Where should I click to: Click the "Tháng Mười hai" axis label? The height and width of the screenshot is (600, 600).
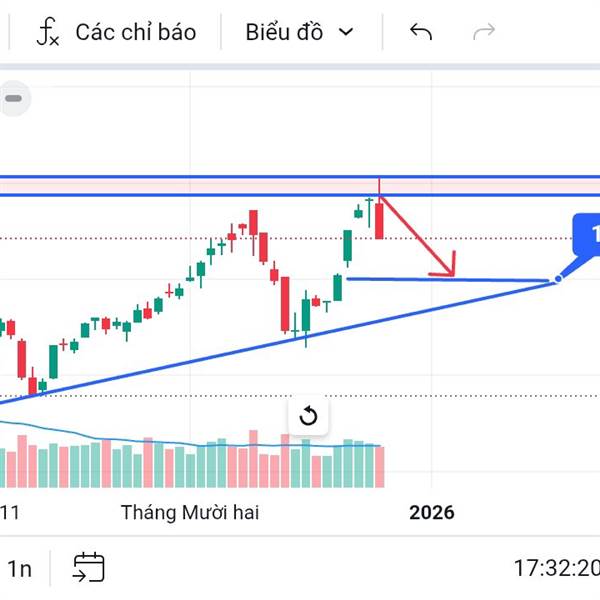pos(190,512)
